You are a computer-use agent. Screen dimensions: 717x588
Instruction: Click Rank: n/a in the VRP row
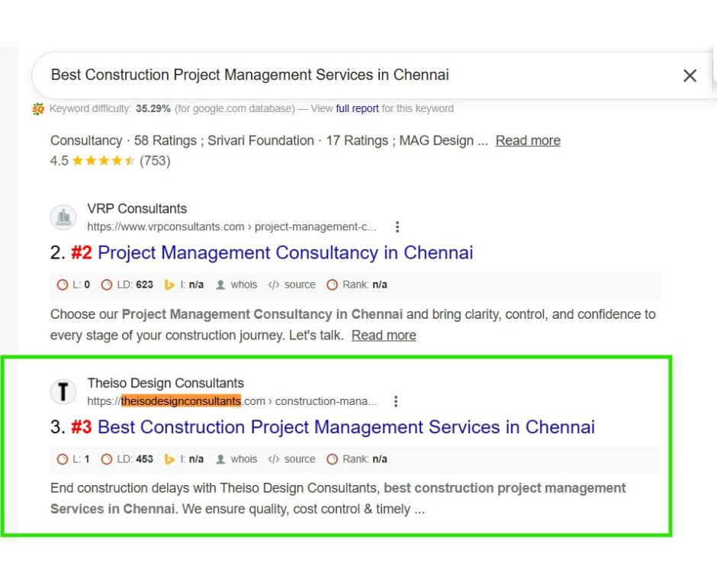(x=357, y=285)
